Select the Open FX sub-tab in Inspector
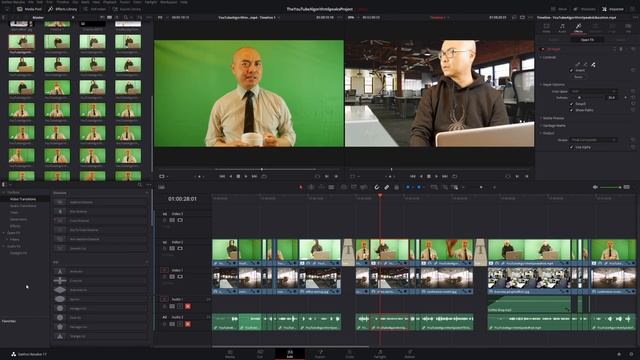640x360 pixels. click(x=587, y=40)
